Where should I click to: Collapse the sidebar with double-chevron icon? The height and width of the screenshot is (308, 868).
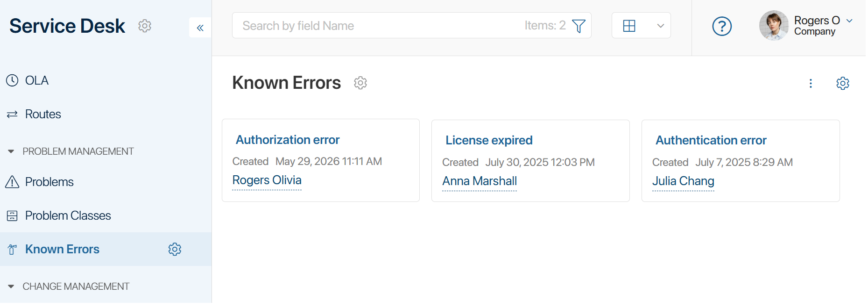click(x=200, y=28)
